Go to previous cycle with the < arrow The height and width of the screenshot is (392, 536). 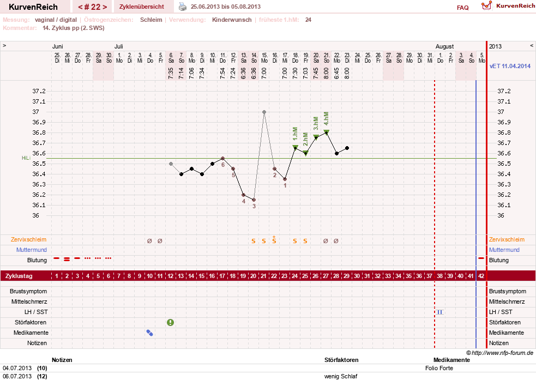80,7
